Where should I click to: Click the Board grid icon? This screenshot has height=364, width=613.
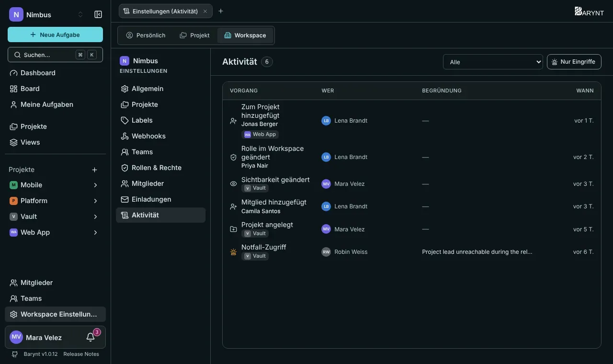13,89
